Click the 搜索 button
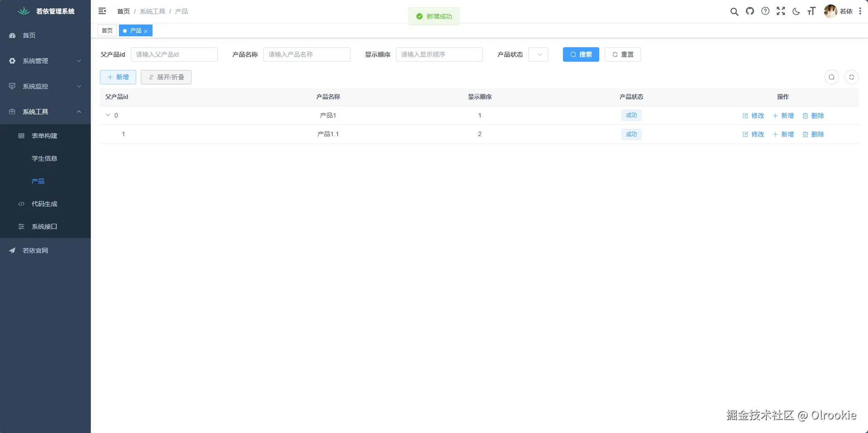Viewport: 868px width, 433px height. pyautogui.click(x=581, y=54)
